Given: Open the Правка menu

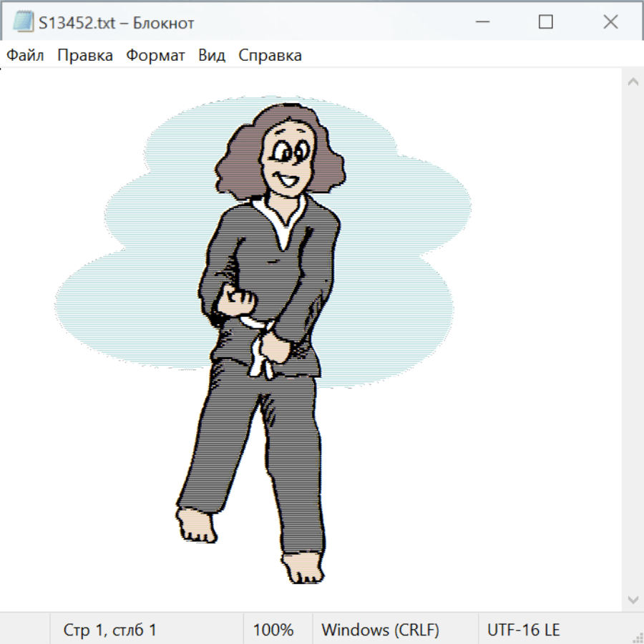Looking at the screenshot, I should [85, 56].
